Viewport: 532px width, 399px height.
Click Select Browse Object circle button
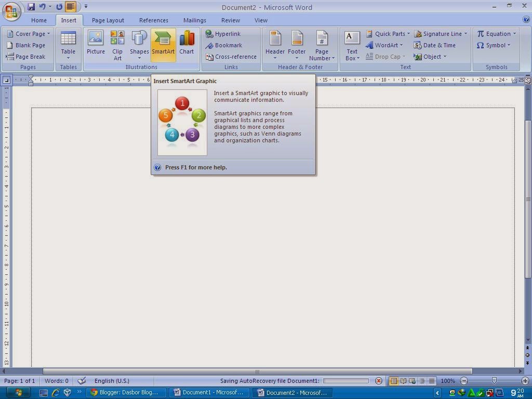(528, 355)
